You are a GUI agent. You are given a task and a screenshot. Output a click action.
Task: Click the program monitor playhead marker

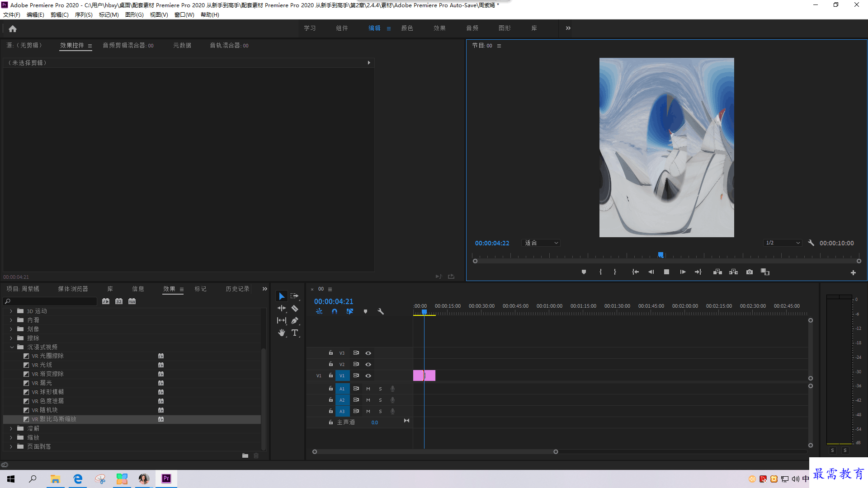click(x=661, y=255)
